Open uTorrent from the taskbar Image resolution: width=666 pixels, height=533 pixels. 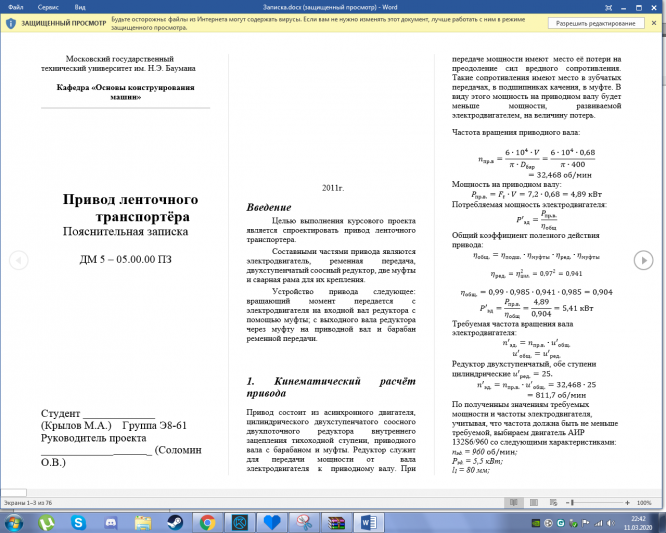46,522
